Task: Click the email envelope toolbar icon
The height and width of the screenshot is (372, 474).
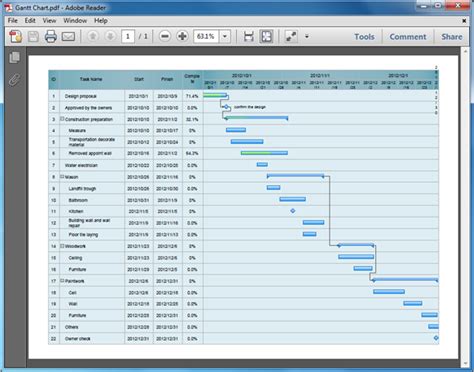Action: 68,36
